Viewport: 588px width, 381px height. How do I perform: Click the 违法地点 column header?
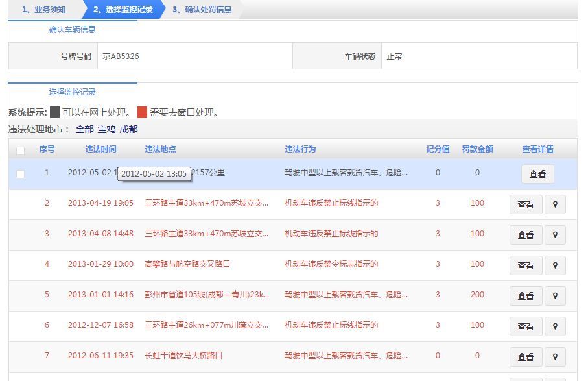point(161,149)
